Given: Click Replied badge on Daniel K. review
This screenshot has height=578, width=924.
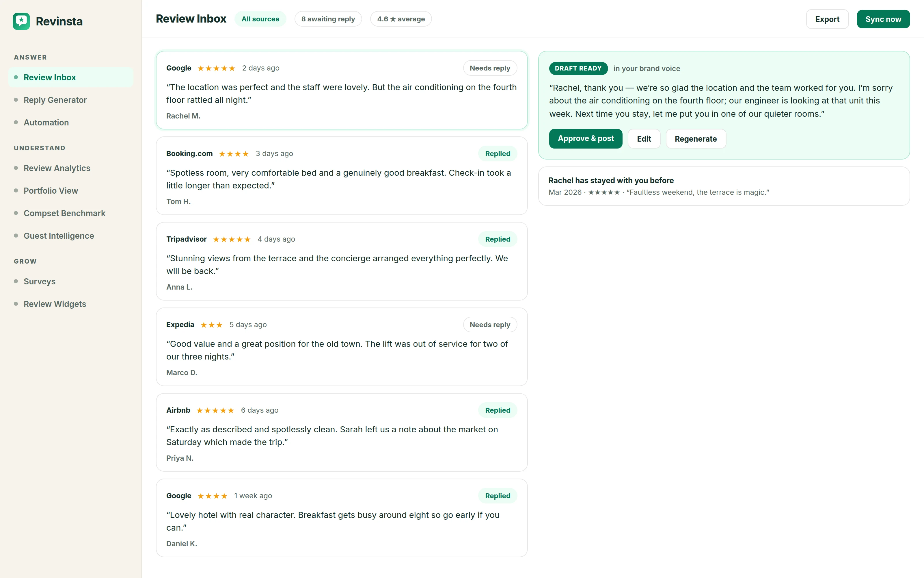Looking at the screenshot, I should coord(498,496).
